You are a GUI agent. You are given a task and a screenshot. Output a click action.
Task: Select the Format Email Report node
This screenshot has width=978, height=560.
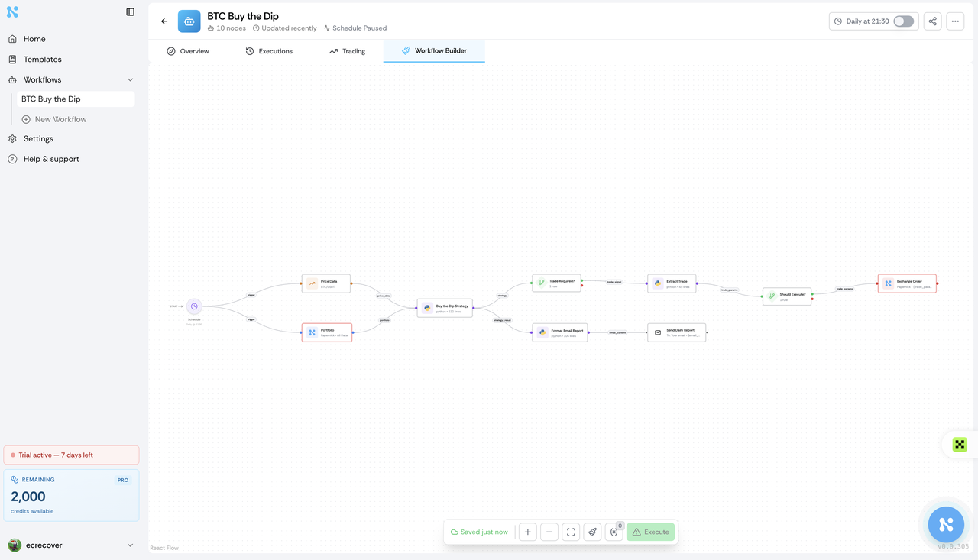560,332
